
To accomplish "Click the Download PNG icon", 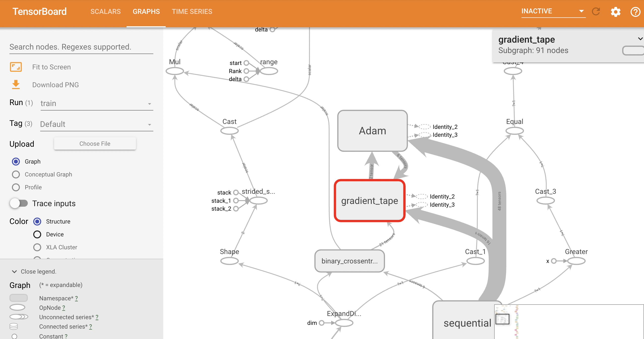I will 15,85.
